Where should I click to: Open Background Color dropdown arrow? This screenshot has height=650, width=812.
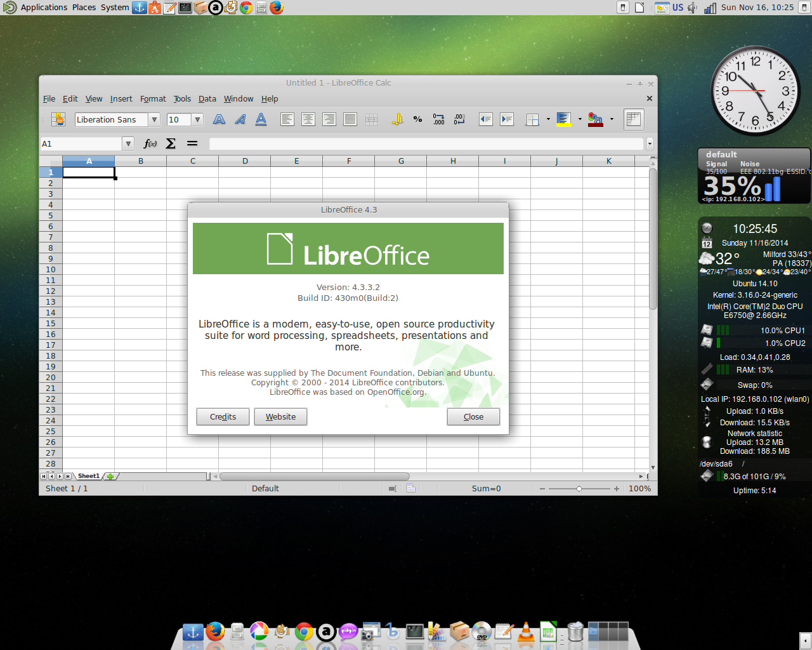tap(580, 119)
